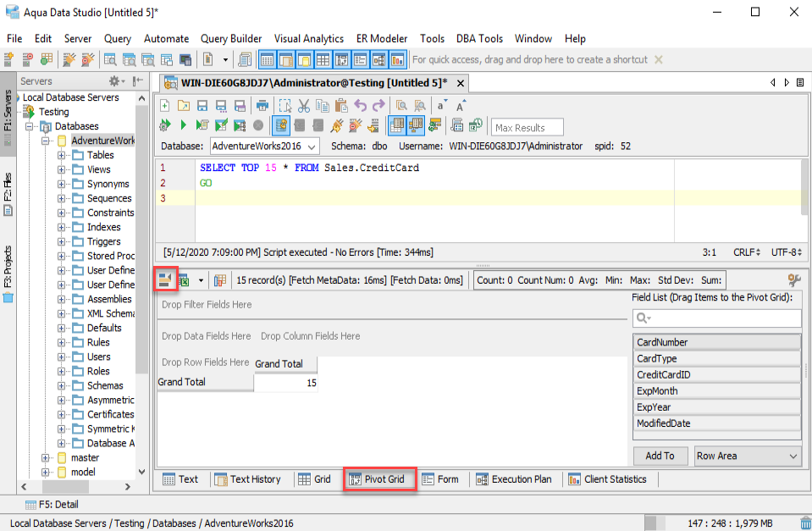Click the Field List search box
This screenshot has height=531, width=812.
(716, 318)
